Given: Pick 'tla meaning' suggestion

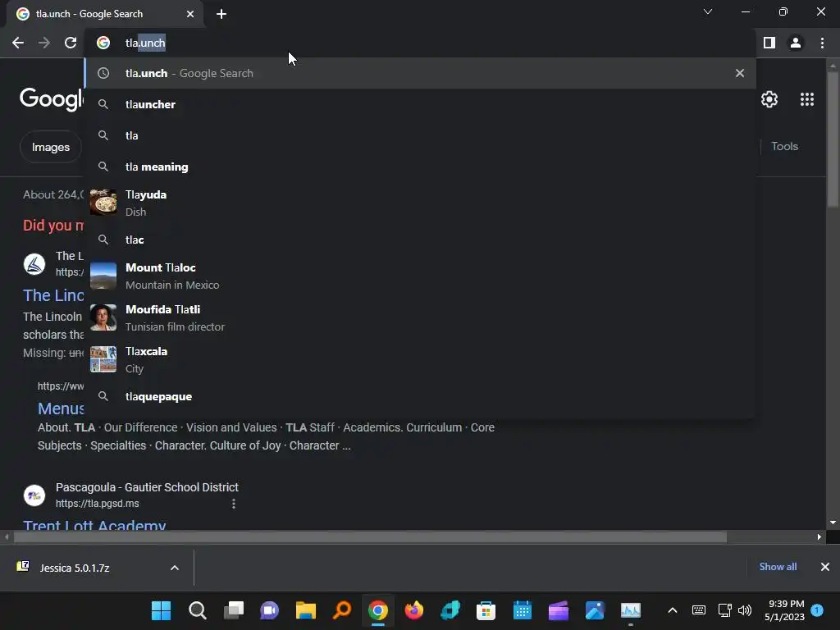Looking at the screenshot, I should [x=421, y=167].
